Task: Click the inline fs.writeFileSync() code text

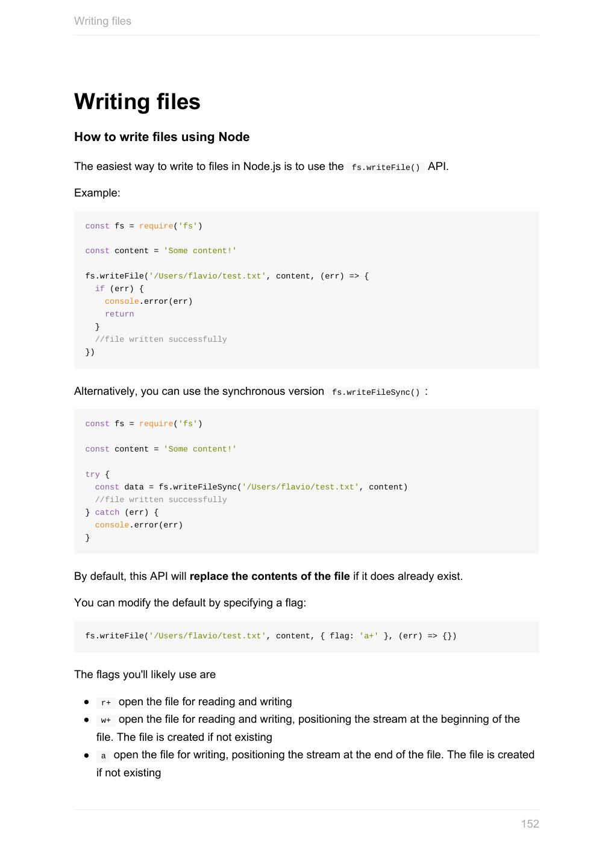Action: click(x=375, y=392)
